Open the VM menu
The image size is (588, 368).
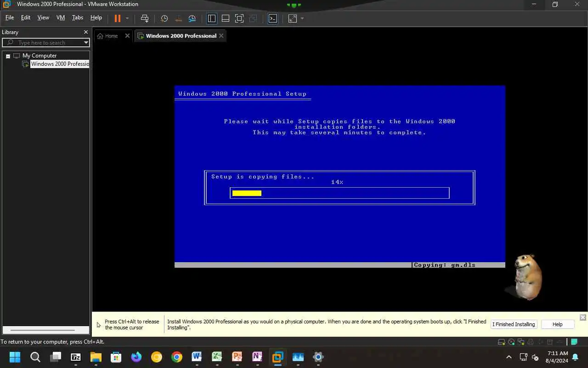(x=61, y=17)
